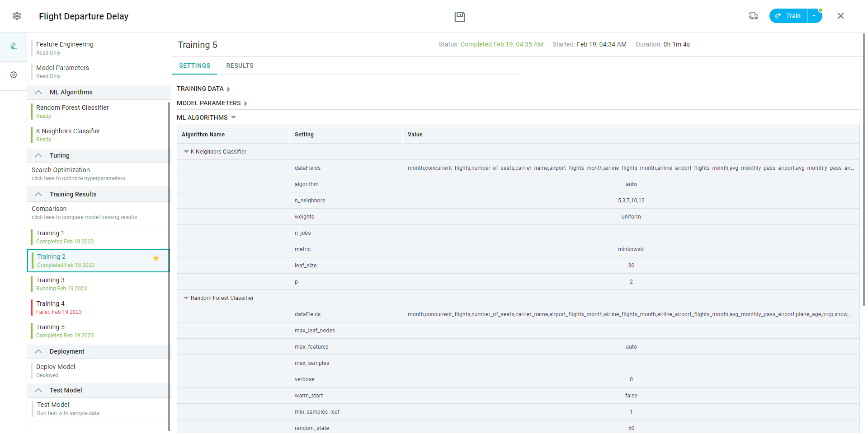The width and height of the screenshot is (868, 434).
Task: Click the star icon on Training 2
Action: coord(156,258)
